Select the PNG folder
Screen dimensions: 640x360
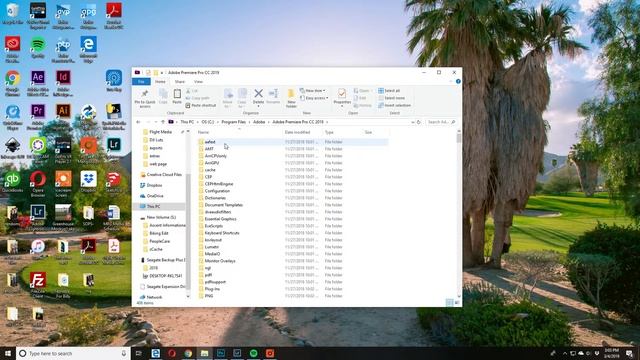point(209,296)
